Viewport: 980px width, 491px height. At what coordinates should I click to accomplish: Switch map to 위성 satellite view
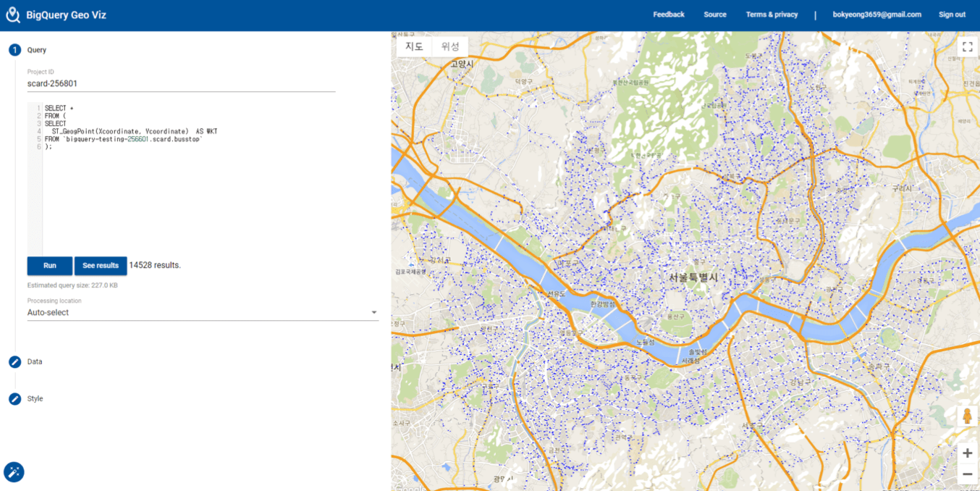(450, 46)
